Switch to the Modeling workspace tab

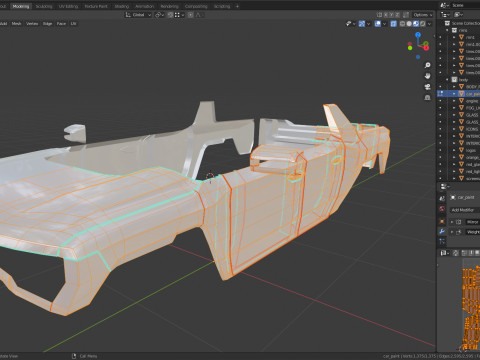[21, 6]
